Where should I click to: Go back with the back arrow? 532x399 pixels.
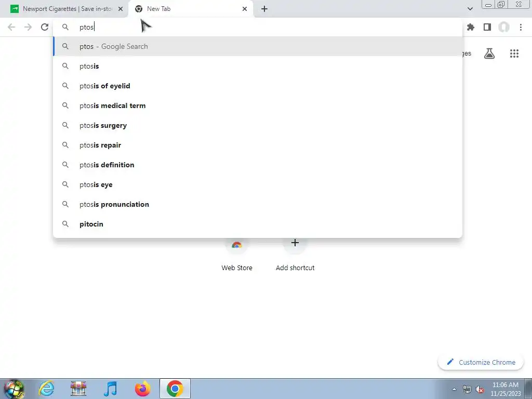point(11,27)
